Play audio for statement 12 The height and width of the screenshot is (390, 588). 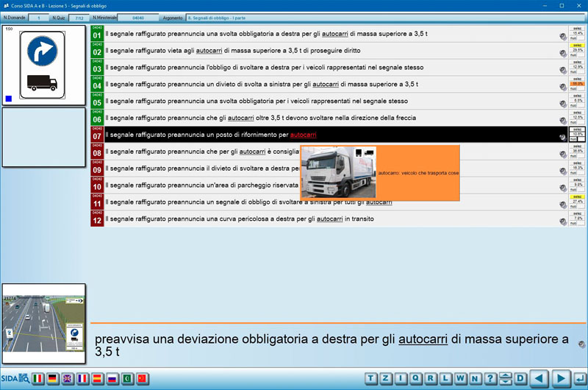click(x=562, y=220)
